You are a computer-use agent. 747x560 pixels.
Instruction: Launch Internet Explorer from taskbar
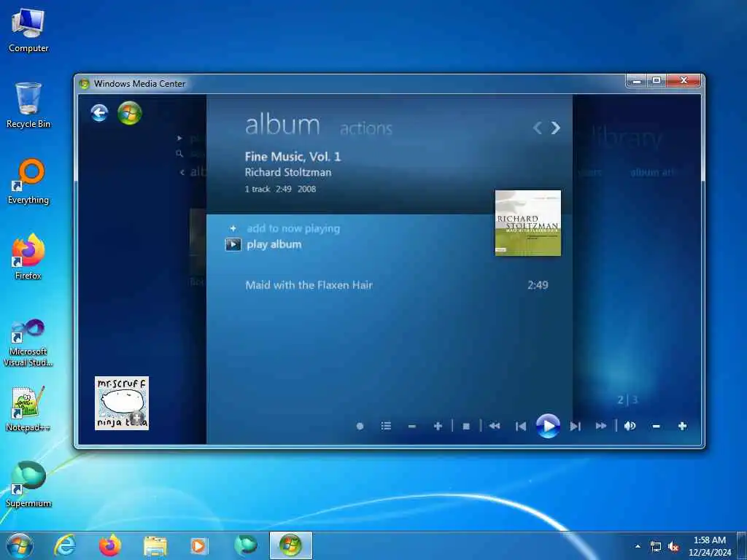coord(64,545)
